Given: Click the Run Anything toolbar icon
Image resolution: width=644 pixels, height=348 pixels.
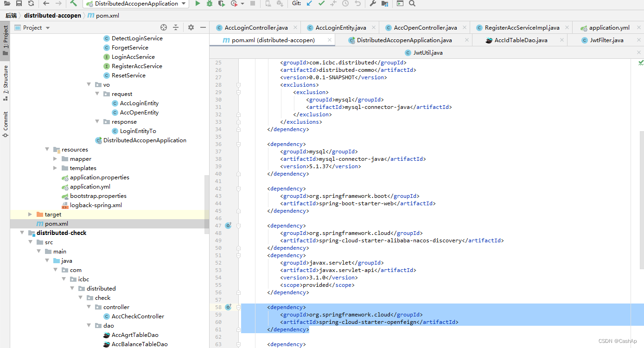Looking at the screenshot, I should [x=400, y=3].
